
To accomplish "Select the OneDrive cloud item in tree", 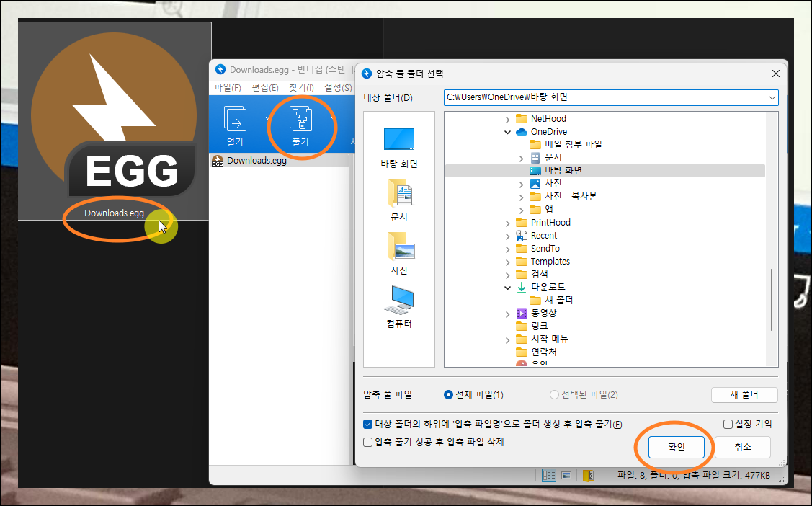I will (x=542, y=132).
